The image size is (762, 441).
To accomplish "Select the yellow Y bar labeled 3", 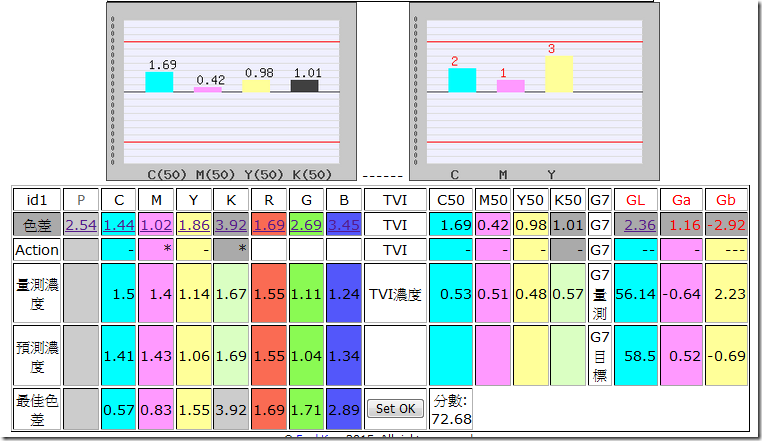I will pyautogui.click(x=559, y=74).
